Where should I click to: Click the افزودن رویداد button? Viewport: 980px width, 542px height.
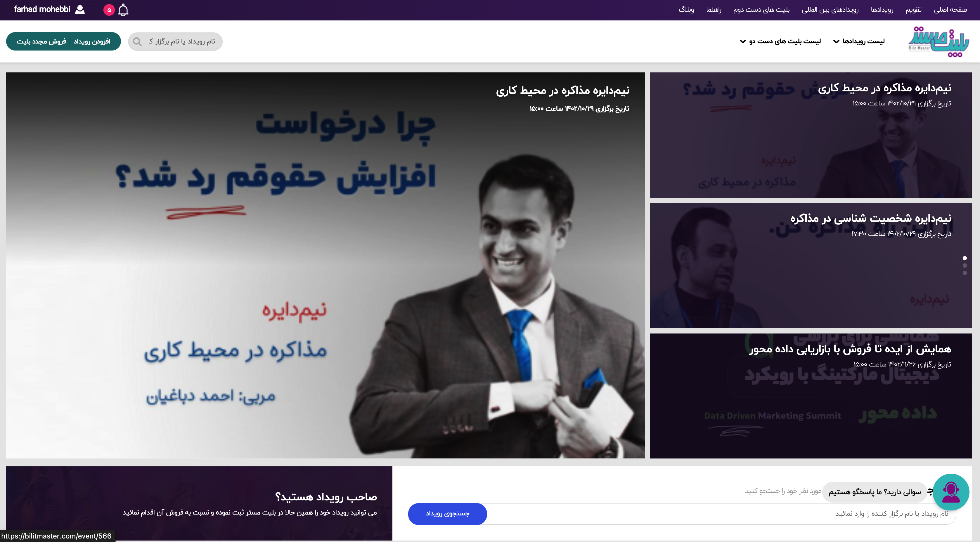tap(92, 41)
